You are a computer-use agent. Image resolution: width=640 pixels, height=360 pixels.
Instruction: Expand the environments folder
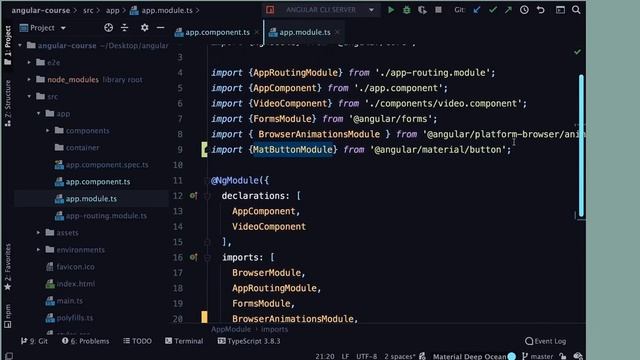click(x=38, y=249)
